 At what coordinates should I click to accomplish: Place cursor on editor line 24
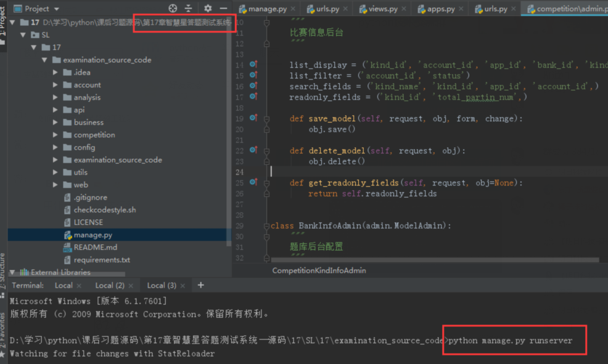click(439, 172)
